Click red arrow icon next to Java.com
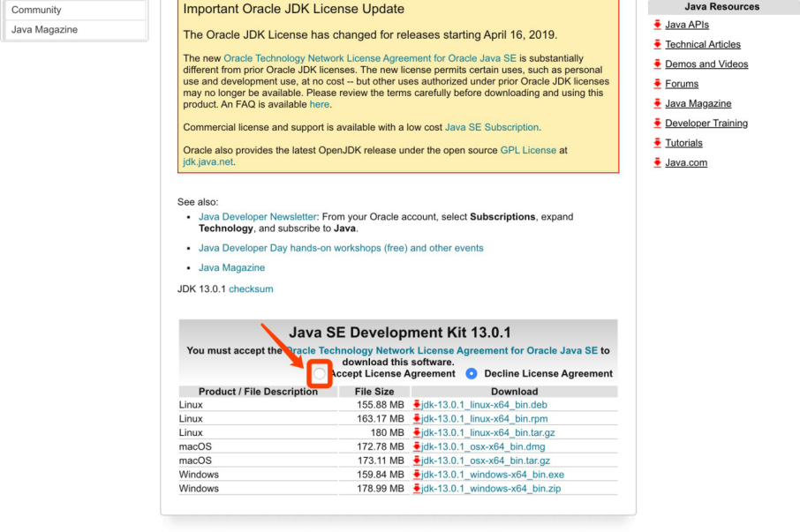 pos(657,162)
